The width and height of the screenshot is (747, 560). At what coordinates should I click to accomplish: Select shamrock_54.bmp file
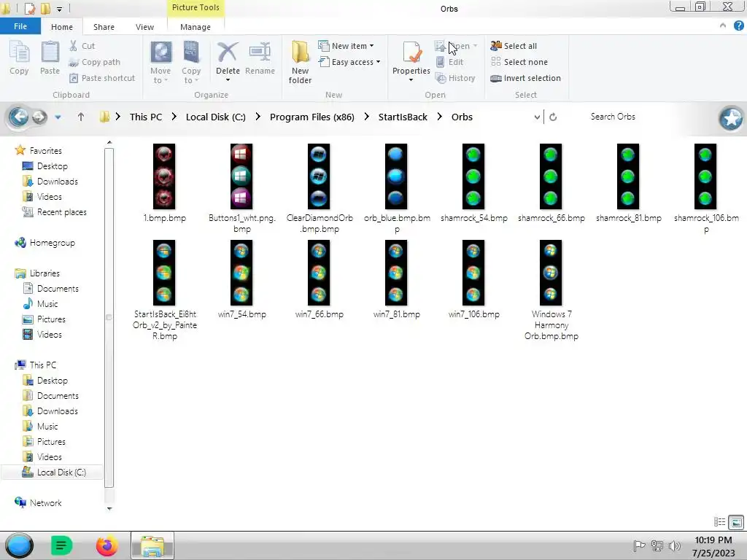(x=473, y=183)
